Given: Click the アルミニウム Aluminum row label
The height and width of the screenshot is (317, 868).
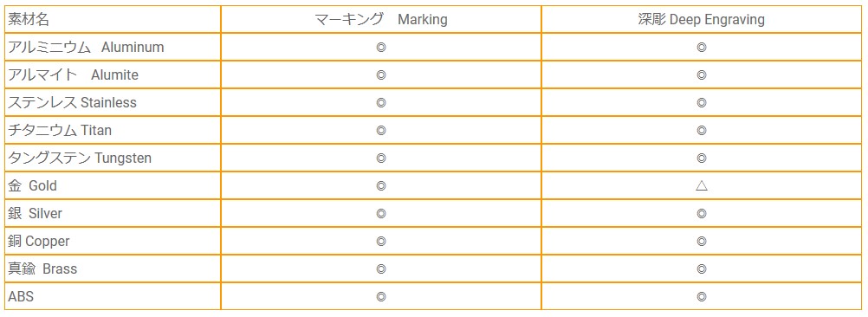Looking at the screenshot, I should [x=86, y=47].
